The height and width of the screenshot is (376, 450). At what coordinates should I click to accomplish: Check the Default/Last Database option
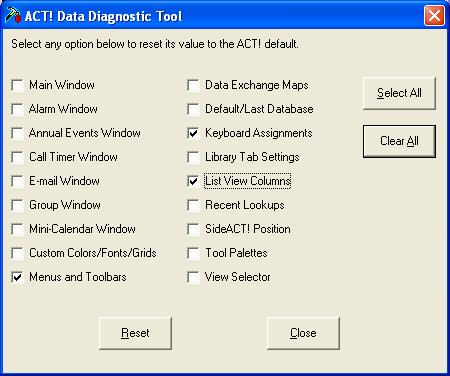click(193, 109)
